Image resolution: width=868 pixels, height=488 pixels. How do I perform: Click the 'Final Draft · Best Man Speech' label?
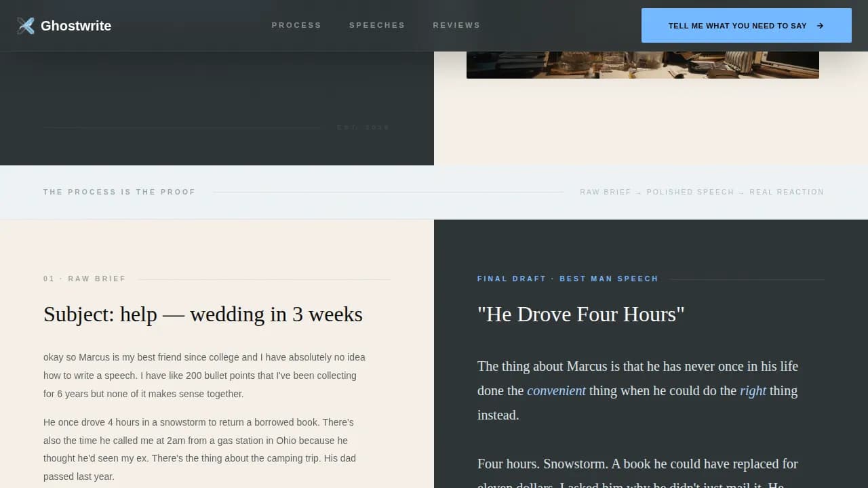coord(568,279)
